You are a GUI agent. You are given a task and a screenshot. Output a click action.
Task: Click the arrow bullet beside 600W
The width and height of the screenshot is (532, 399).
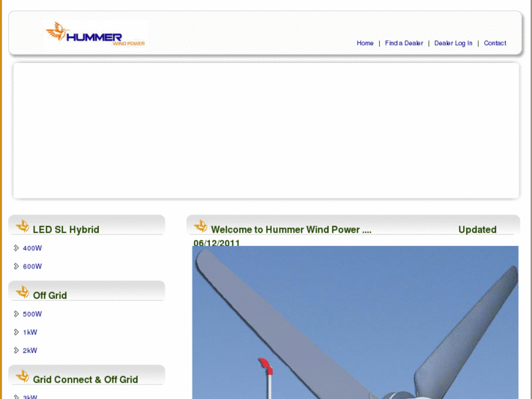coord(16,266)
